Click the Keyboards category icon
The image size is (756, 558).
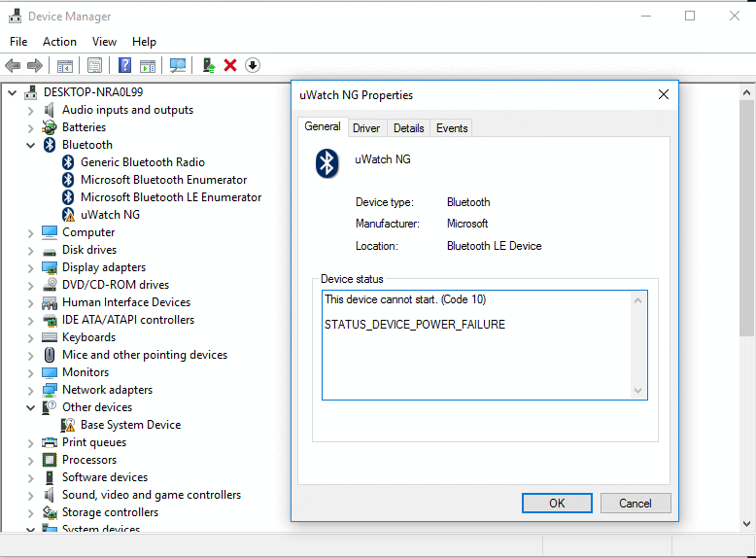(x=50, y=337)
